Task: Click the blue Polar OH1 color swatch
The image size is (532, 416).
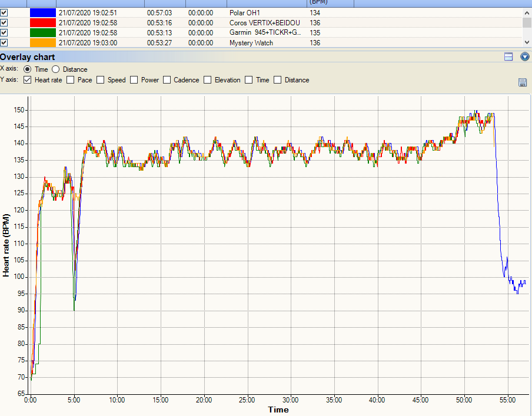Action: coord(42,12)
